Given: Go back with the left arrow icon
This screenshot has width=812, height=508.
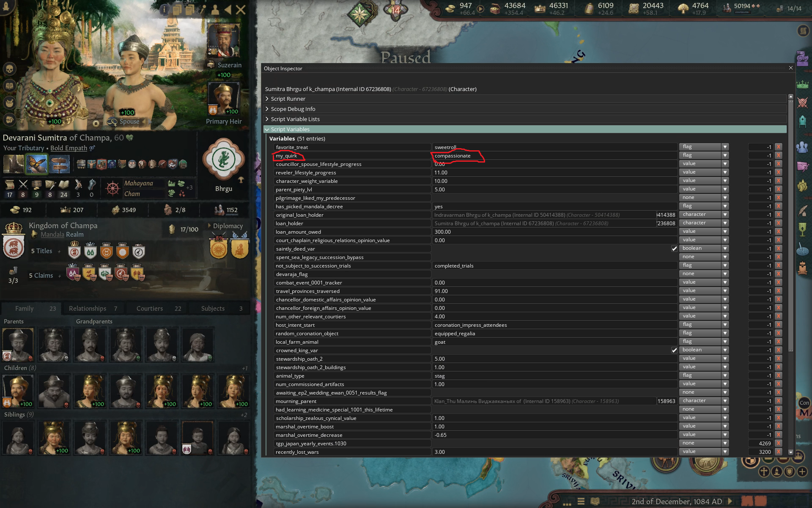Looking at the screenshot, I should click(x=228, y=9).
